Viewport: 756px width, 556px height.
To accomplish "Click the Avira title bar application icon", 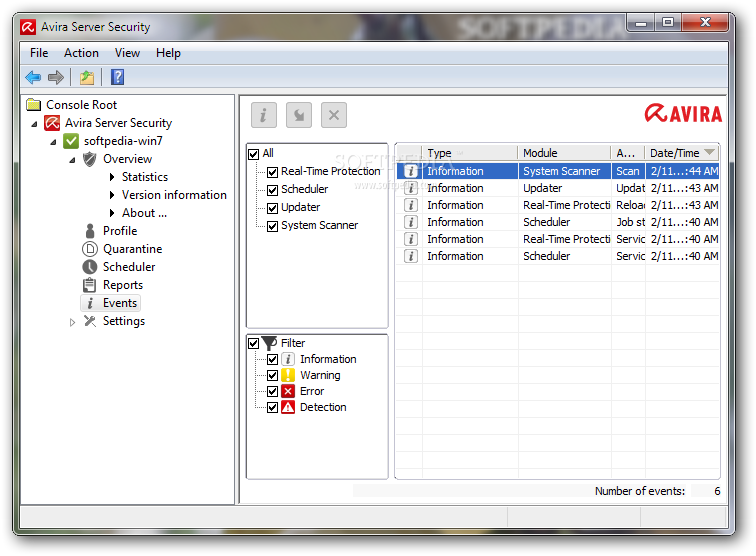I will [x=28, y=27].
